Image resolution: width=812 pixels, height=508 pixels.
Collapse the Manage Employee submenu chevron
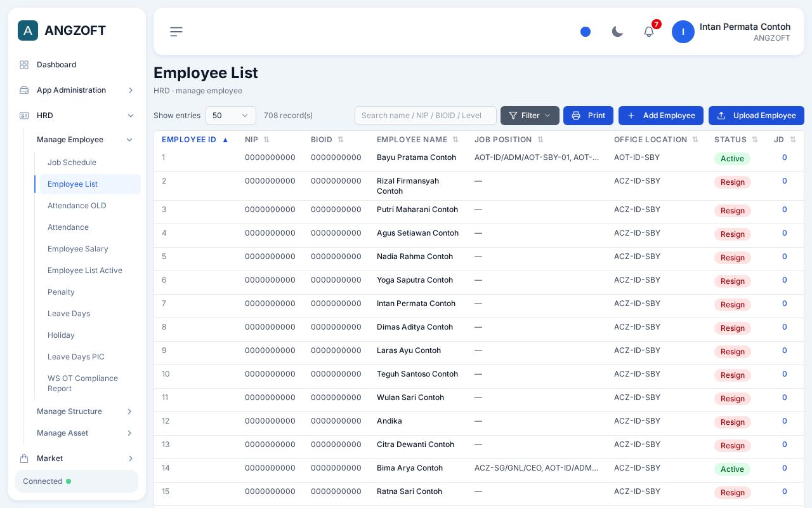pyautogui.click(x=129, y=140)
